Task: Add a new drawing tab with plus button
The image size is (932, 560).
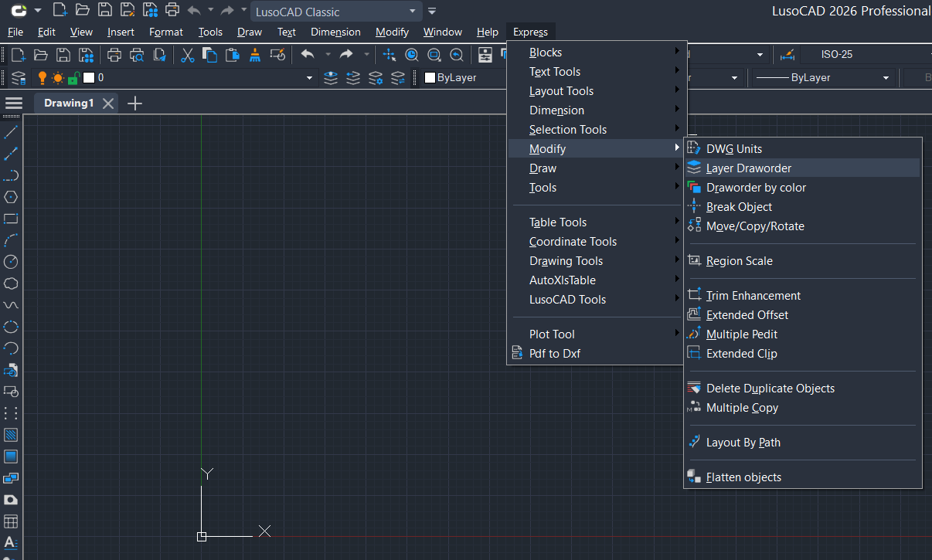Action: [x=134, y=103]
